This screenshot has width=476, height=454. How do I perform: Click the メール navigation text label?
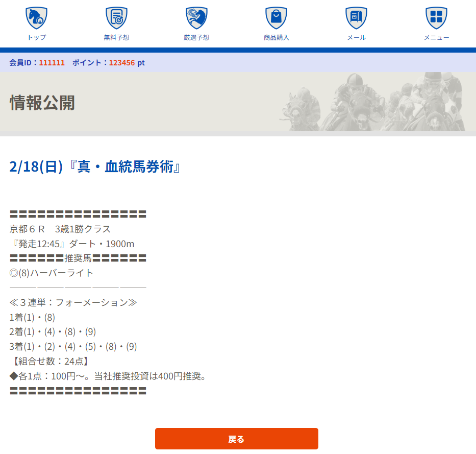coord(356,37)
